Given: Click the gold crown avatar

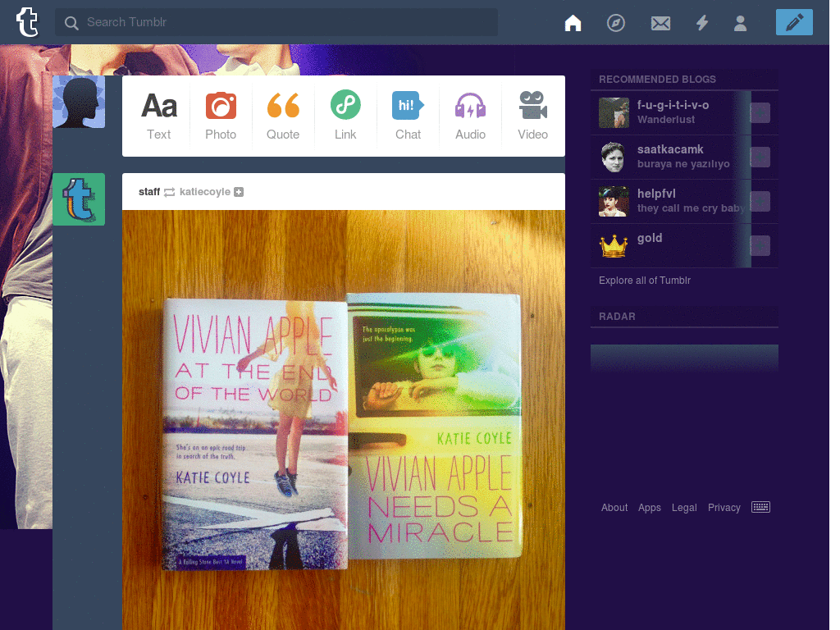Looking at the screenshot, I should (x=614, y=246).
